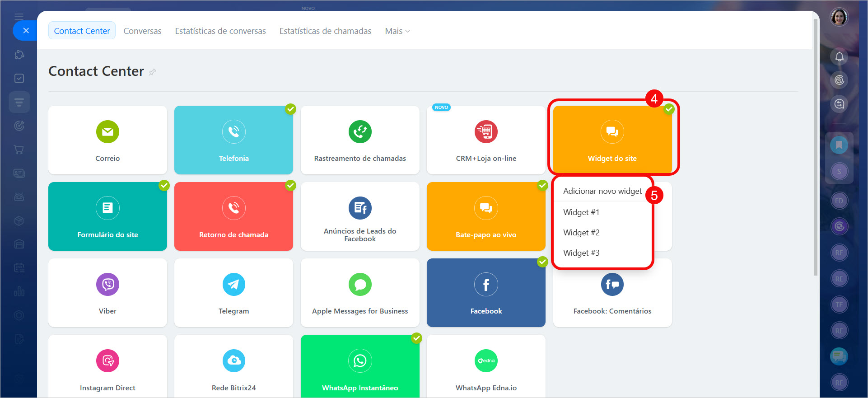Screen dimensions: 868x398
Task: Open the CRM+Loja on-line card
Action: (x=486, y=140)
